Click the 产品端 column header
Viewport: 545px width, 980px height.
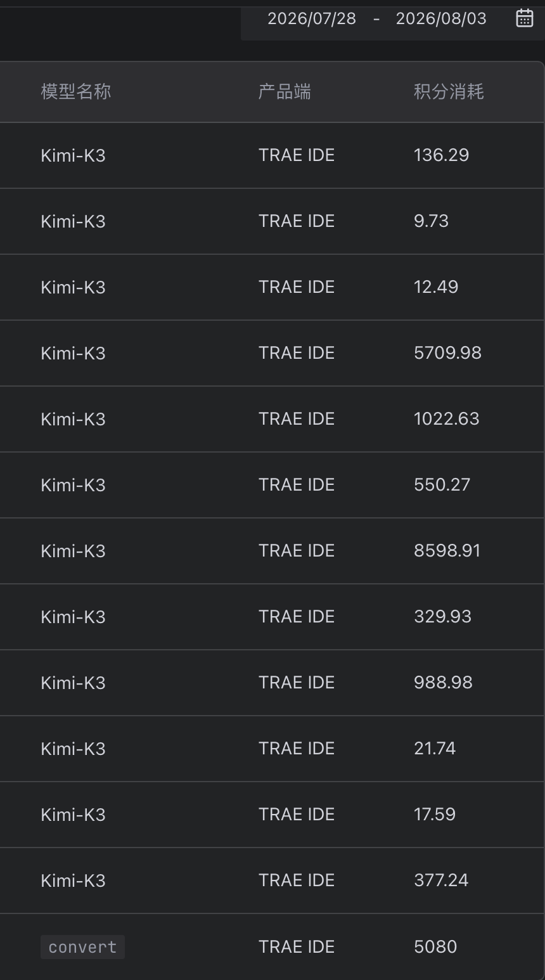click(285, 92)
